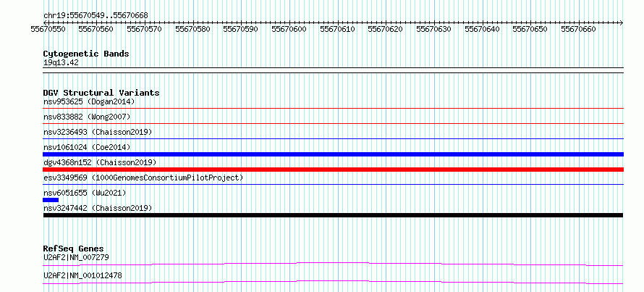
Task: Click ruler position 55670640
Action: 482,29
